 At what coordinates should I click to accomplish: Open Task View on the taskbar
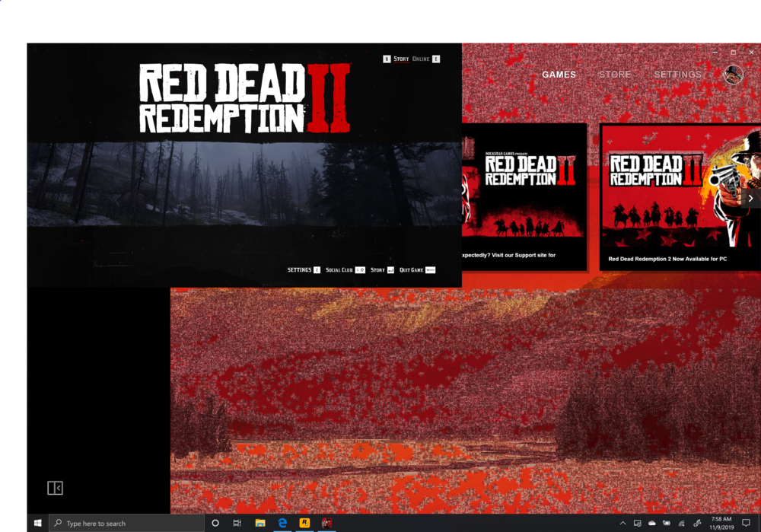pyautogui.click(x=237, y=523)
